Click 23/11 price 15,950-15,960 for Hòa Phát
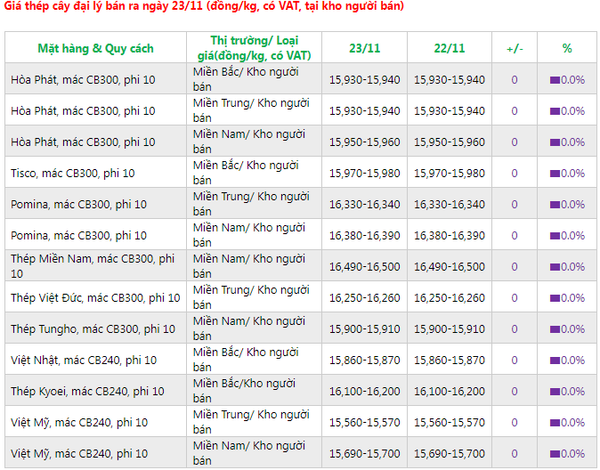This screenshot has height=470, width=600. [x=365, y=142]
